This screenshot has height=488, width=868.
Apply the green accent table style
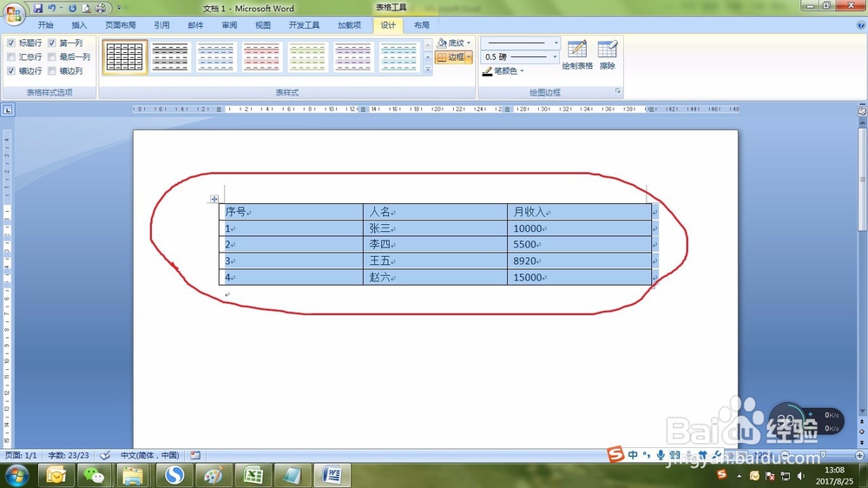[x=307, y=57]
